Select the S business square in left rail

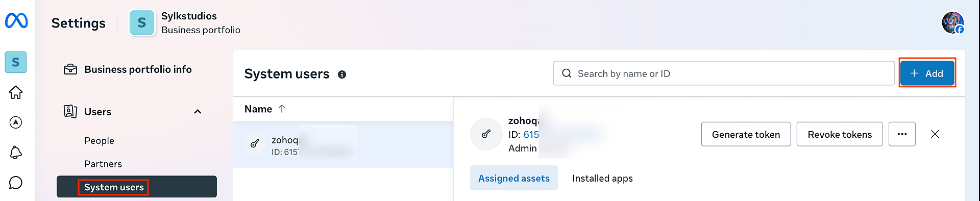(16, 62)
